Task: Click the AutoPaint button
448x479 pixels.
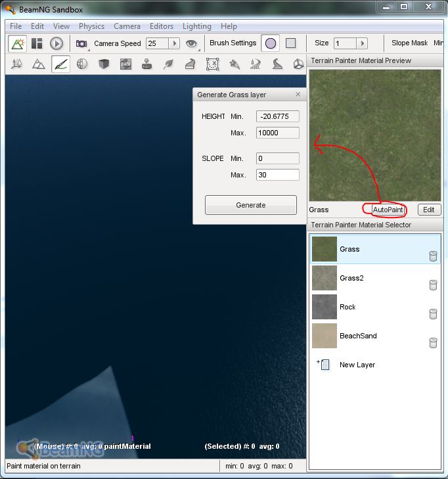Action: 388,210
